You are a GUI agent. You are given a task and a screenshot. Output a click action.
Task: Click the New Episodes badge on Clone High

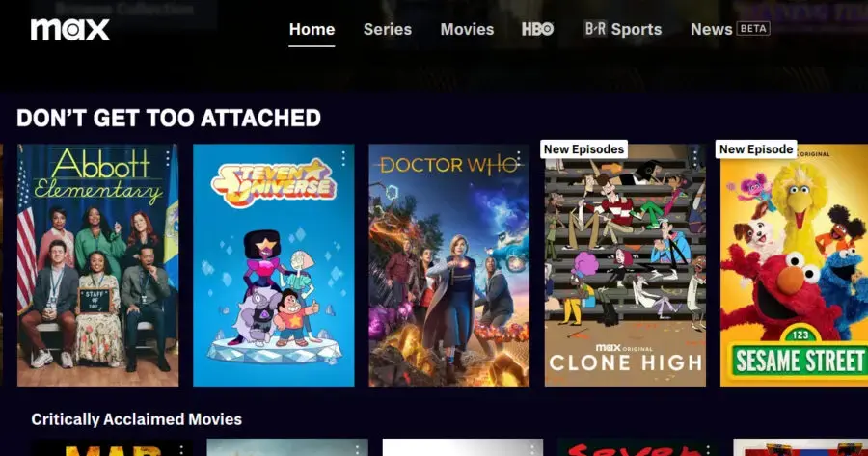[583, 149]
